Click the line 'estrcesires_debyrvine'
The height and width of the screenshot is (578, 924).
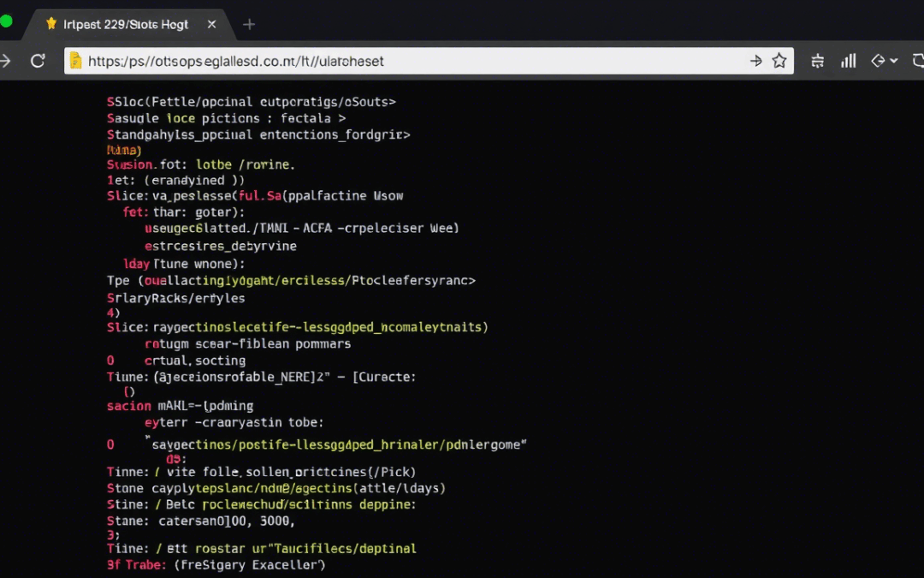click(221, 246)
